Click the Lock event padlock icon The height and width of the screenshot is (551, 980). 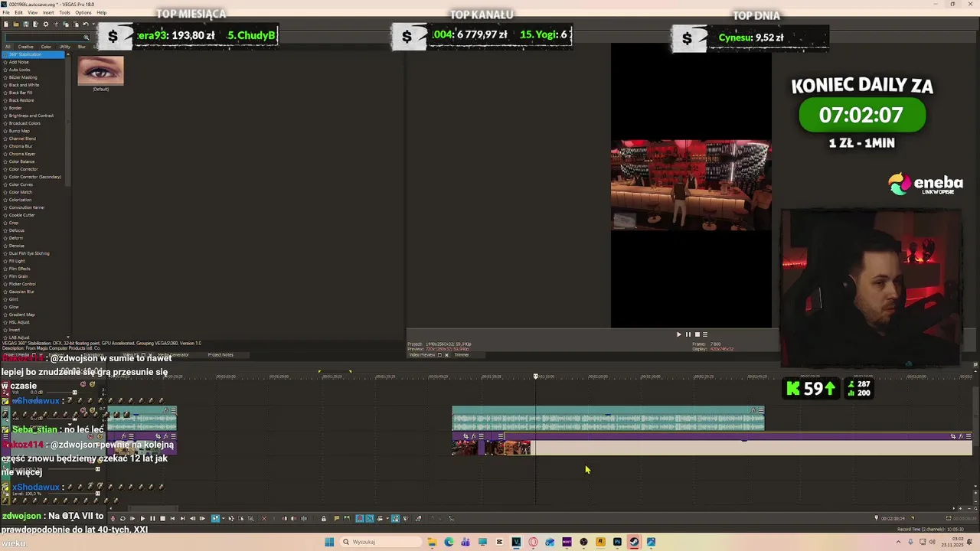(x=324, y=519)
